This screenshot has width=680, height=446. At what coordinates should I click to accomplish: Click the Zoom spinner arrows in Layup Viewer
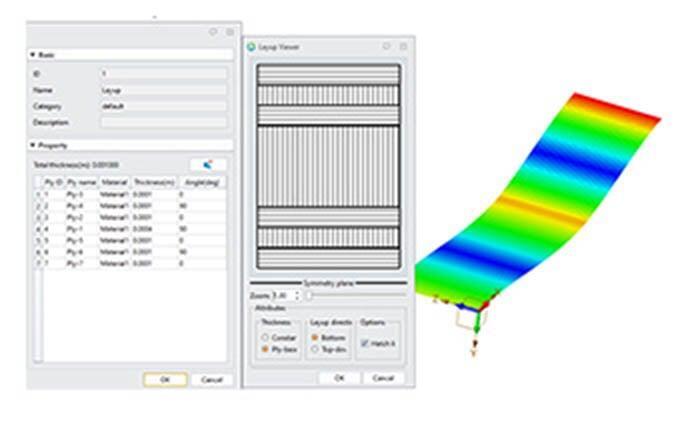pos(297,296)
